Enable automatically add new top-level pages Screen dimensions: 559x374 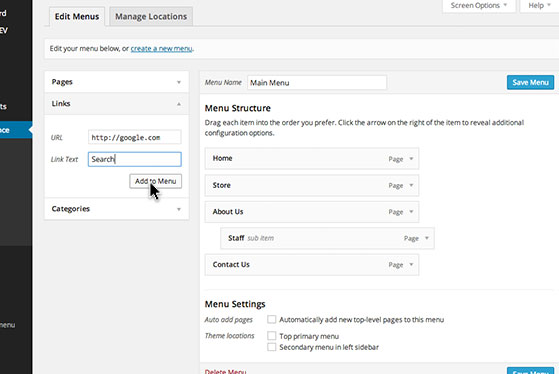click(x=271, y=319)
